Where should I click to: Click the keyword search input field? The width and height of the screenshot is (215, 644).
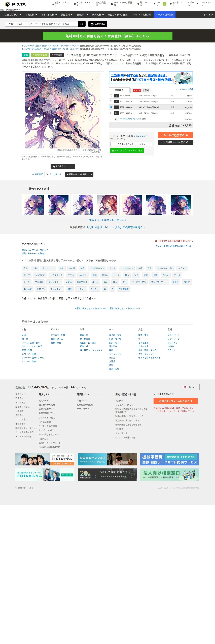click(x=53, y=24)
